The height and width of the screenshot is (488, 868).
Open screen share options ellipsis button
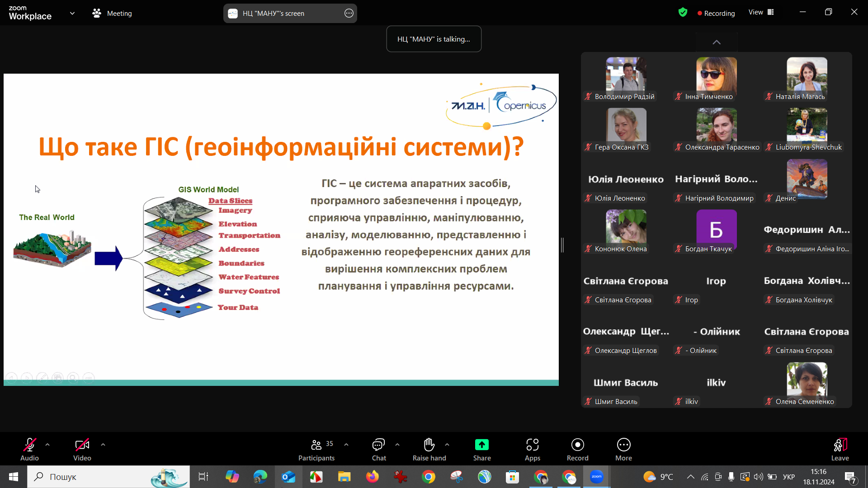point(349,13)
